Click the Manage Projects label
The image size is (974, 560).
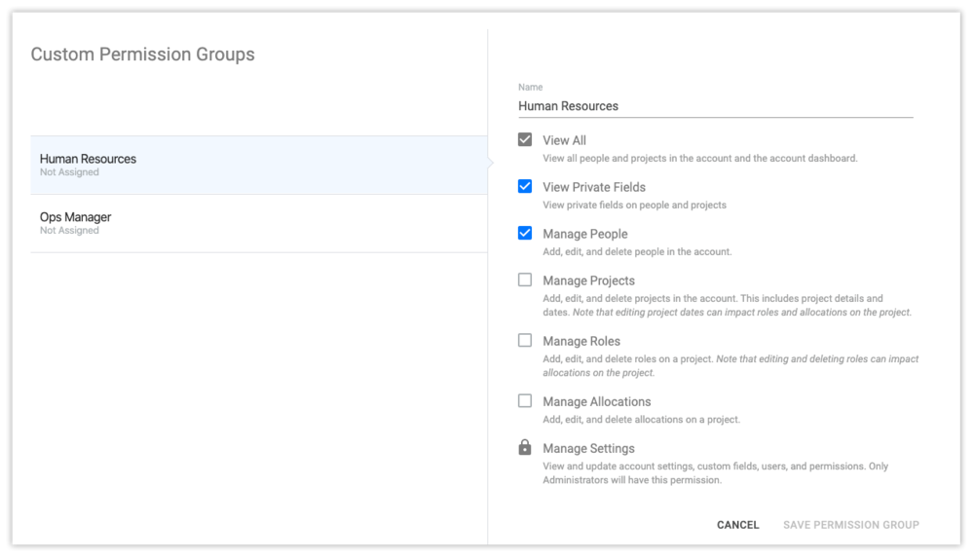pos(589,281)
